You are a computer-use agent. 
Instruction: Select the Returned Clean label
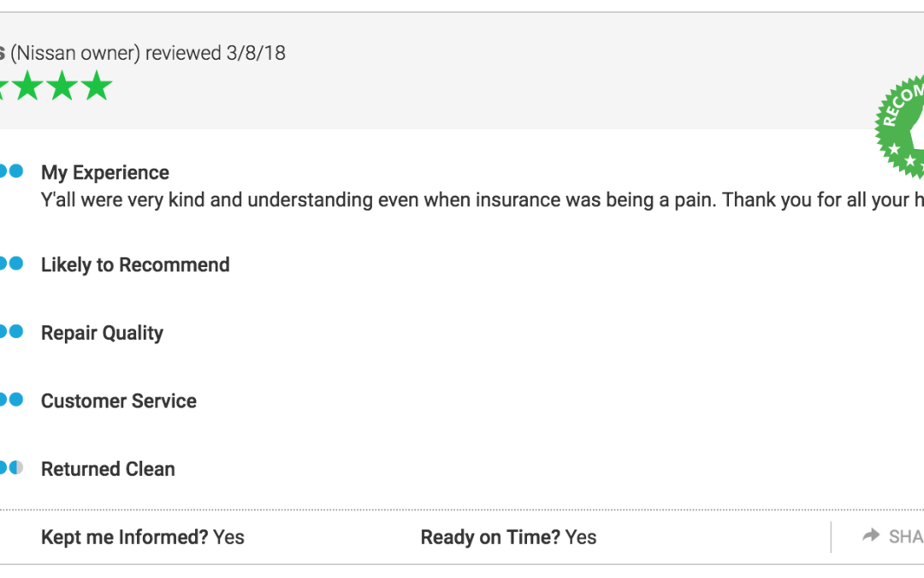coord(108,469)
